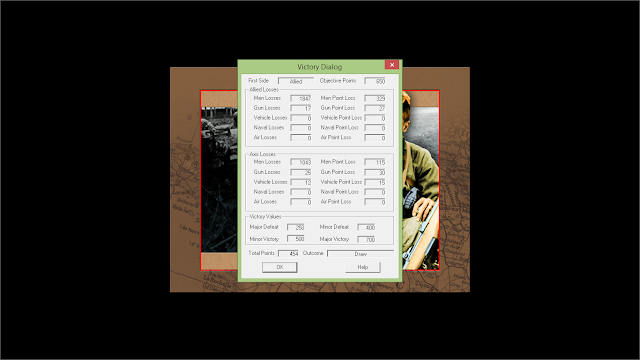
Task: Click the Allied Men Point Loss field showing 329
Action: 375,98
